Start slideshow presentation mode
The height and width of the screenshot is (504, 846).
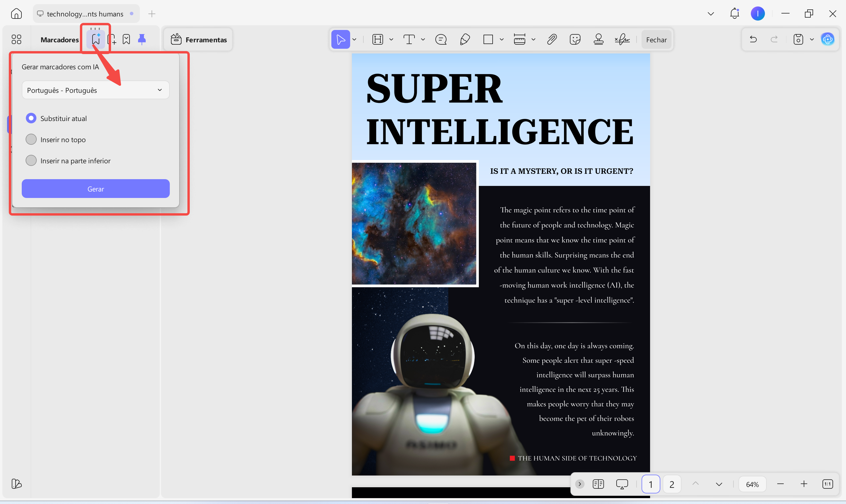622,484
